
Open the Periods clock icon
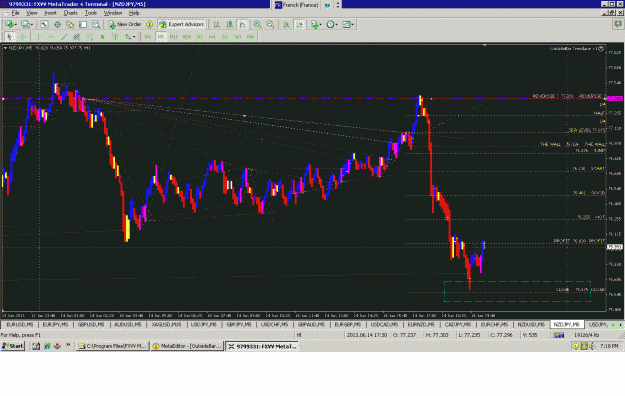pyautogui.click(x=330, y=24)
